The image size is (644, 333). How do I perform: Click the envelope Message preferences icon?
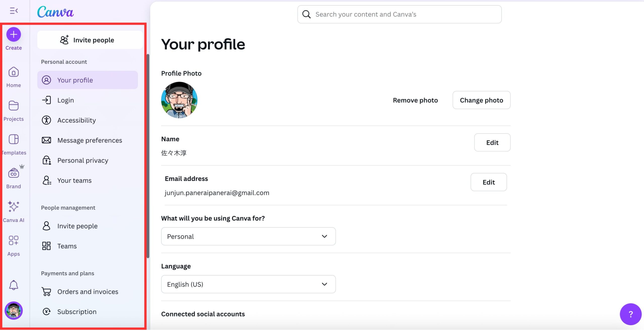pyautogui.click(x=47, y=140)
